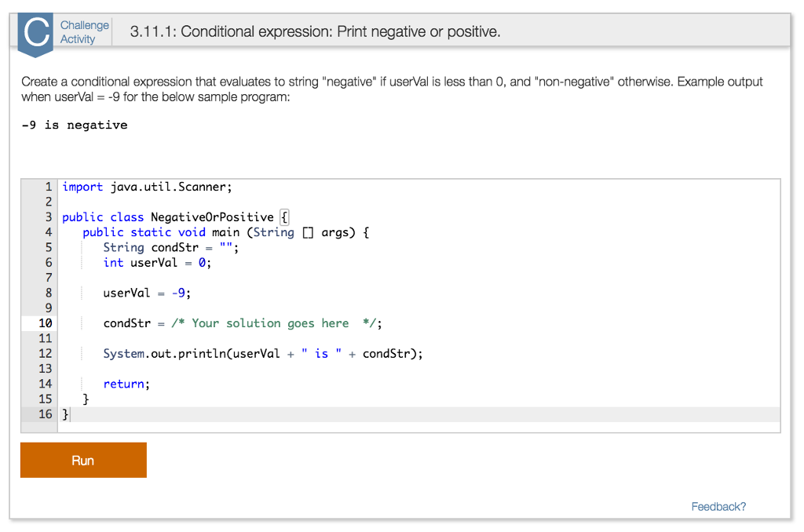Click the import java.util.Scanner statement
Screen dimensions: 804x532
click(149, 187)
